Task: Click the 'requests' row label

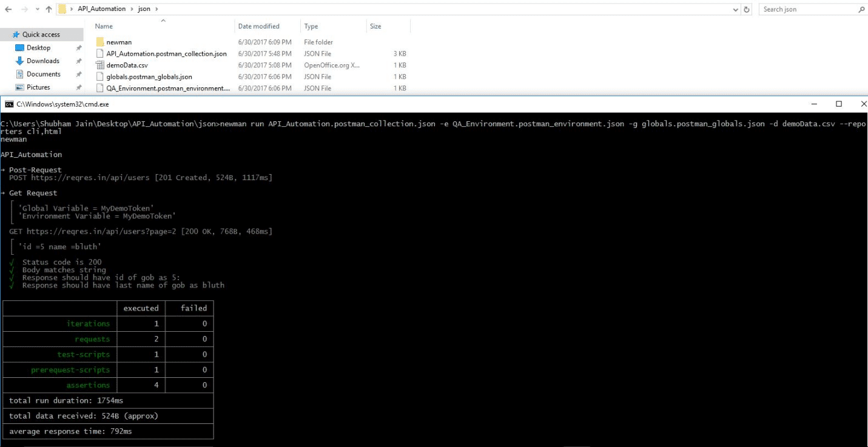Action: [93, 339]
